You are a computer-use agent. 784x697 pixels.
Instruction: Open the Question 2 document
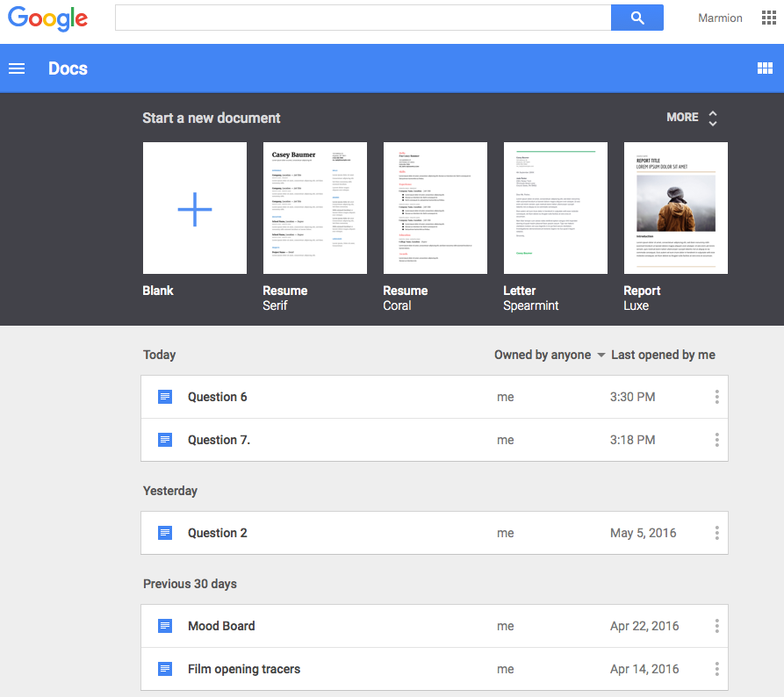point(434,533)
